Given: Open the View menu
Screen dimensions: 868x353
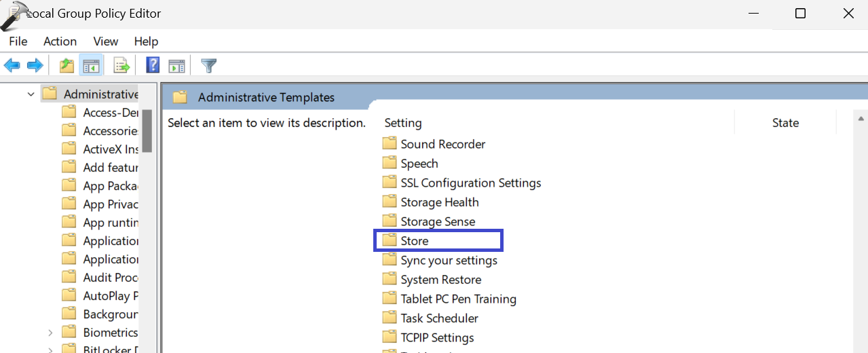Looking at the screenshot, I should point(106,41).
